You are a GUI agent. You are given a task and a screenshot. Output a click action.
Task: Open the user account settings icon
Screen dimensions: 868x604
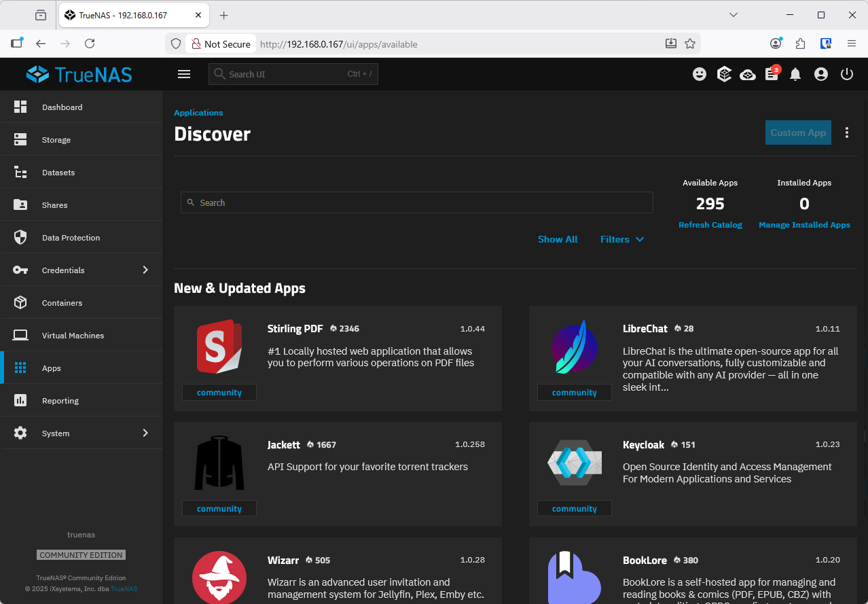point(821,74)
